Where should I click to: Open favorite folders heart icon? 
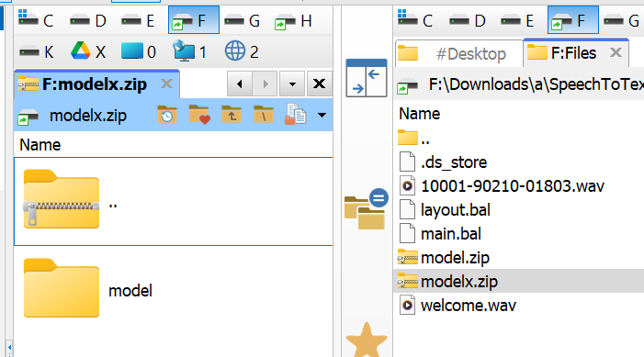point(199,115)
